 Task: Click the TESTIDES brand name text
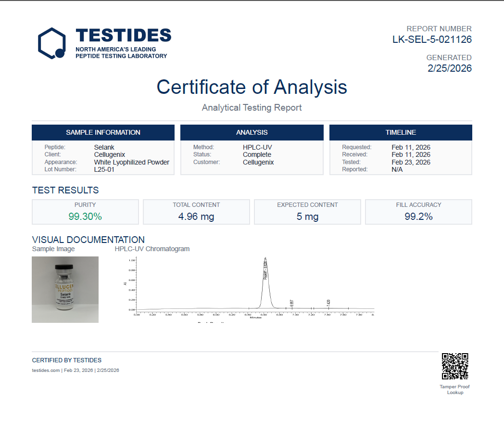(x=123, y=36)
